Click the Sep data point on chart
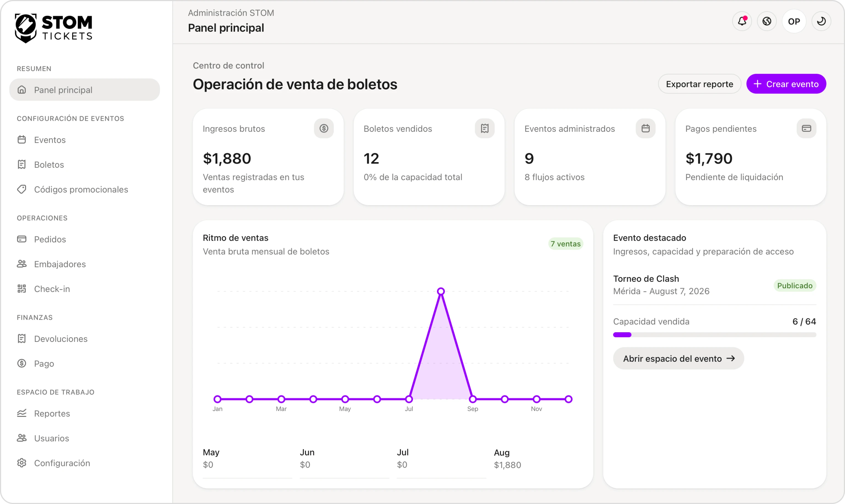 pos(473,399)
